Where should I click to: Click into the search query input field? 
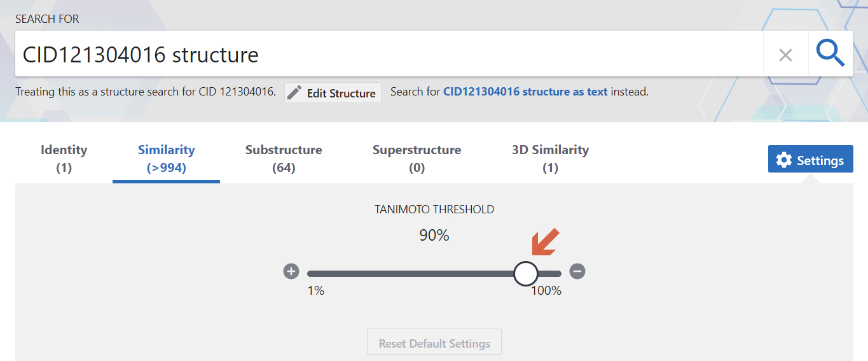tap(389, 54)
